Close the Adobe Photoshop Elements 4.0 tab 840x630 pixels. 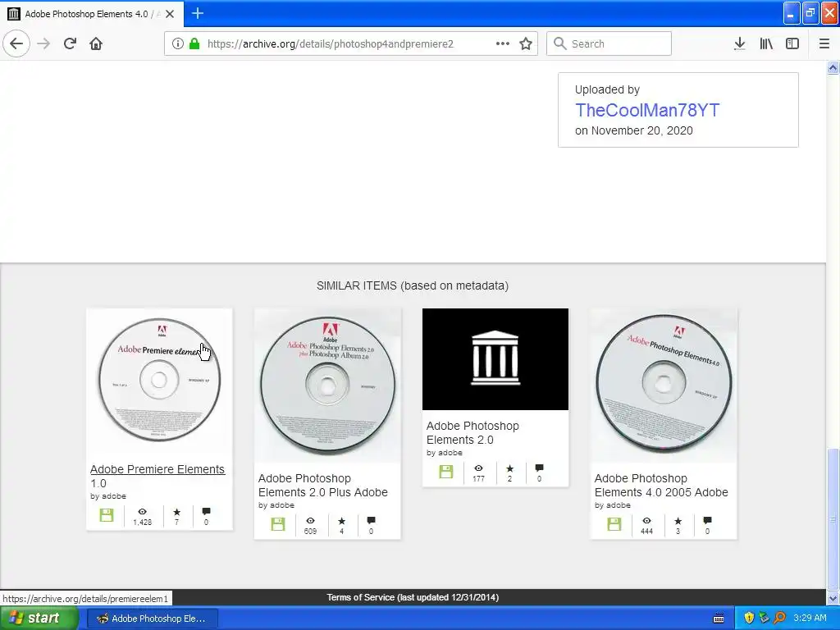point(170,14)
